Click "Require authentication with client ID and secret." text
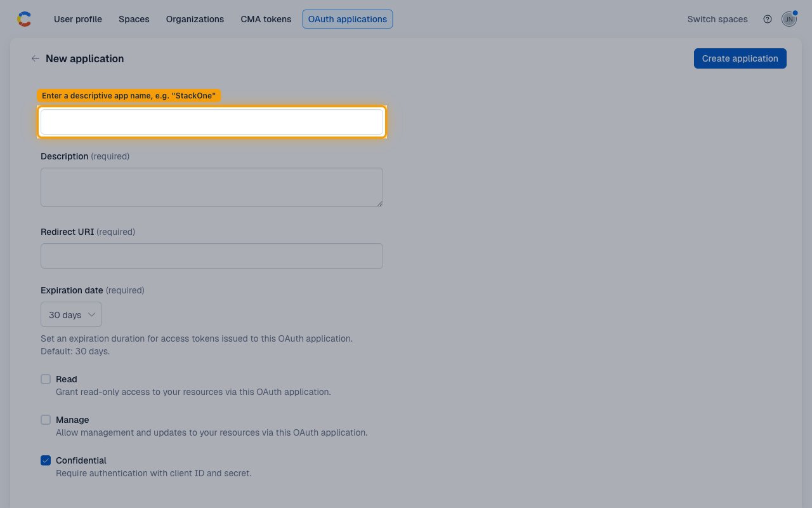Image resolution: width=812 pixels, height=508 pixels. (154, 473)
